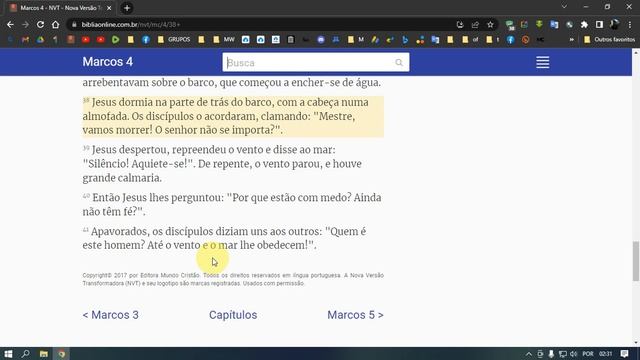Click the install app icon in address bar
The height and width of the screenshot is (360, 640).
point(460,24)
